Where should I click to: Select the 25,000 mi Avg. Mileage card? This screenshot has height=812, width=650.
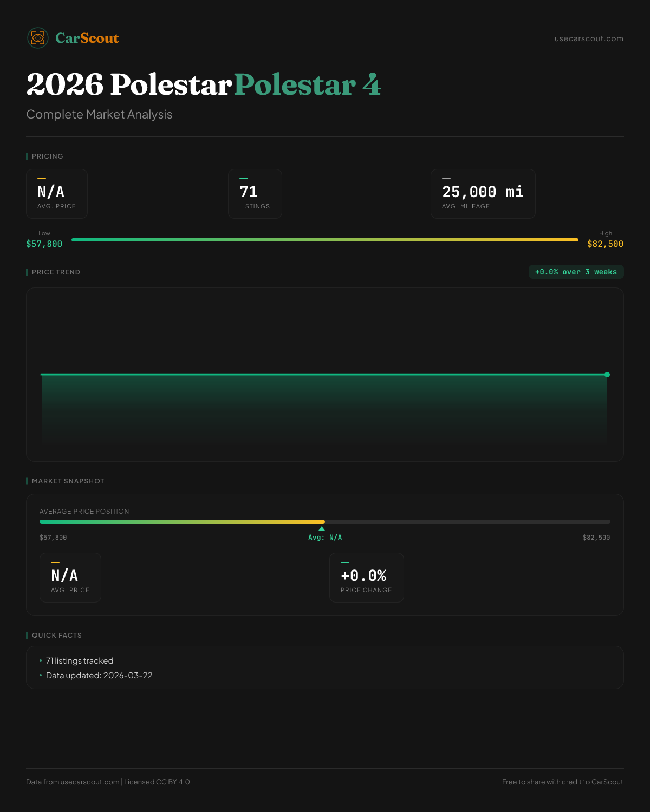[x=483, y=194]
